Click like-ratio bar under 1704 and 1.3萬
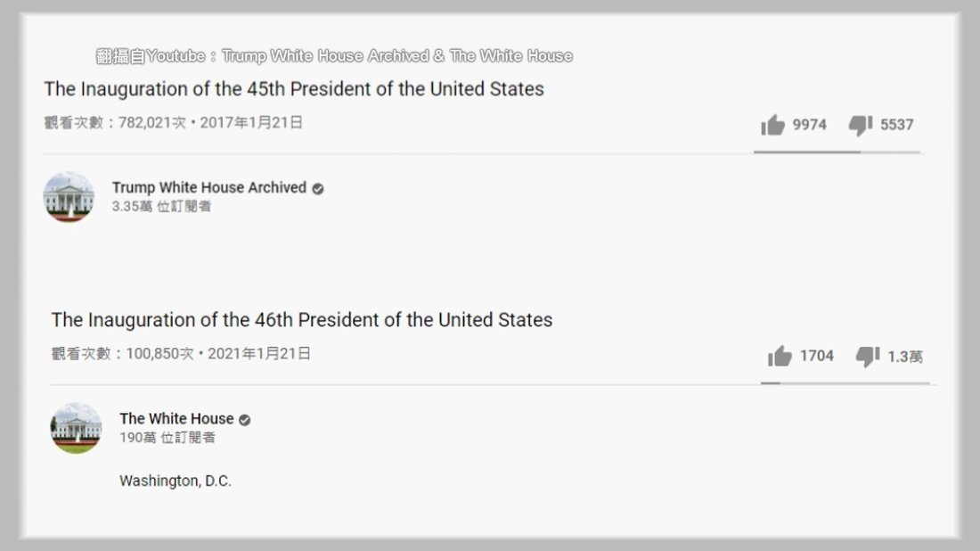Image resolution: width=980 pixels, height=551 pixels. point(844,383)
